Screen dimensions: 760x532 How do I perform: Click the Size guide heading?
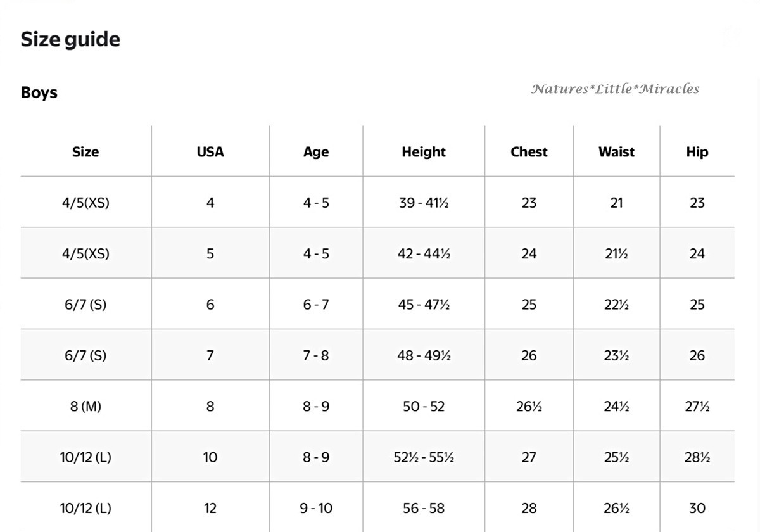coord(70,39)
